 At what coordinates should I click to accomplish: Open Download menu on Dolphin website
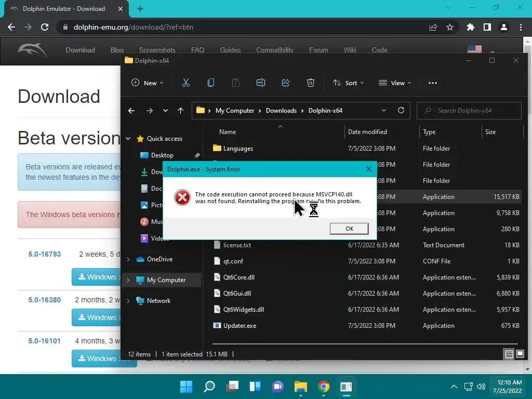81,50
